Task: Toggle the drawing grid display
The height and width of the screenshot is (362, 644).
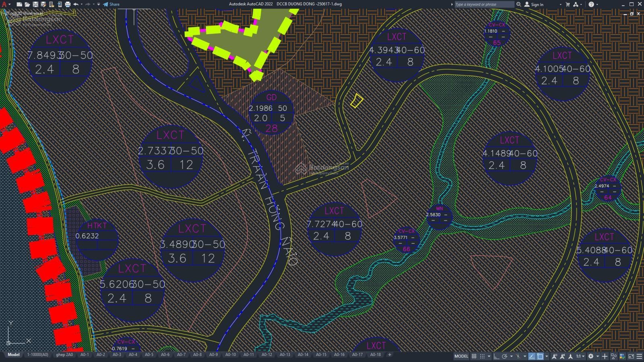Action: (x=474, y=356)
